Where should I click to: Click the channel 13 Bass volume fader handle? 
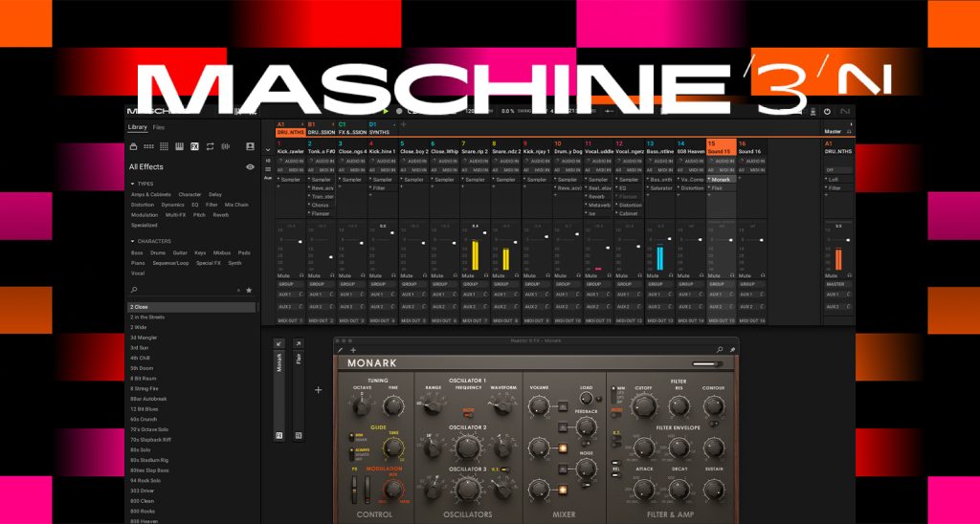(x=670, y=239)
